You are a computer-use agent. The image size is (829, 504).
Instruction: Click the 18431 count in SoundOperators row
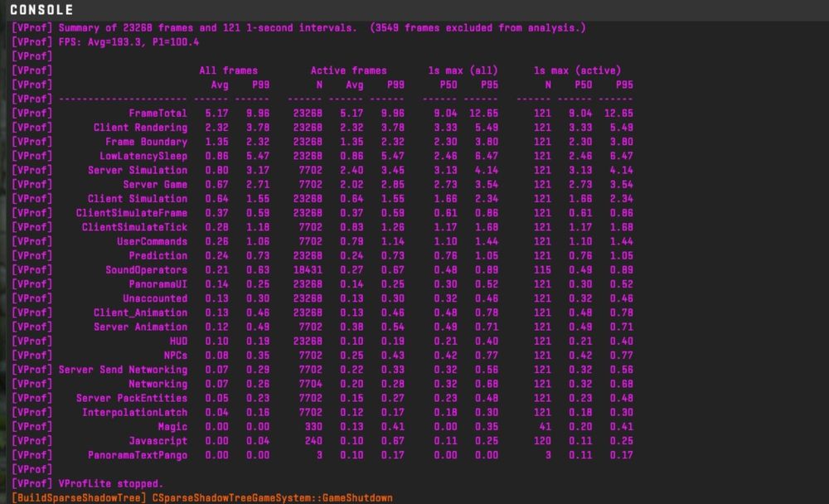pos(308,271)
